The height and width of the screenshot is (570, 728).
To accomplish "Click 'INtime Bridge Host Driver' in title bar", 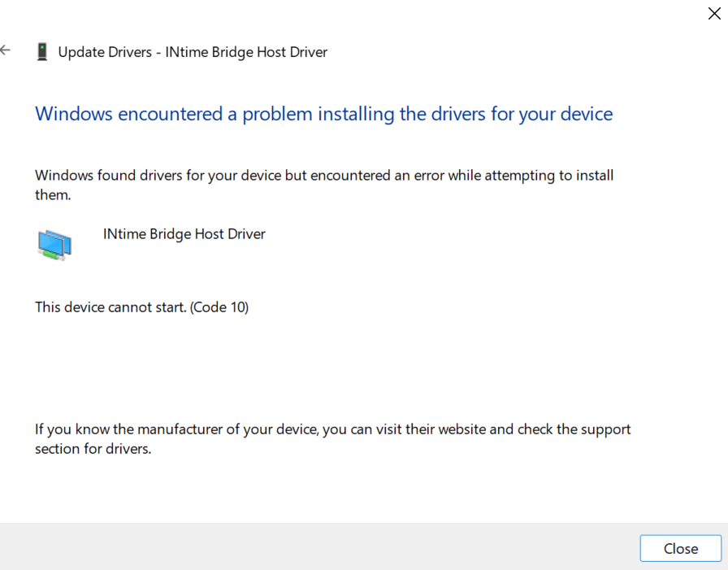I will coord(246,52).
